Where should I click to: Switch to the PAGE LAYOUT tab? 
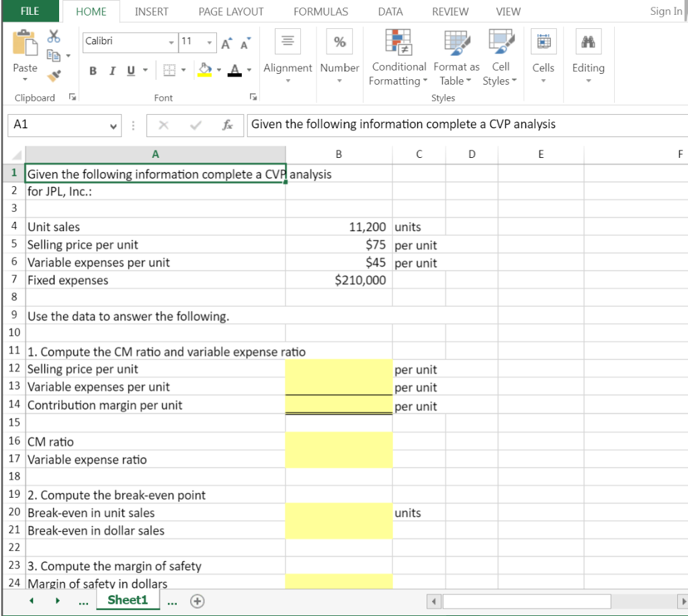click(231, 12)
